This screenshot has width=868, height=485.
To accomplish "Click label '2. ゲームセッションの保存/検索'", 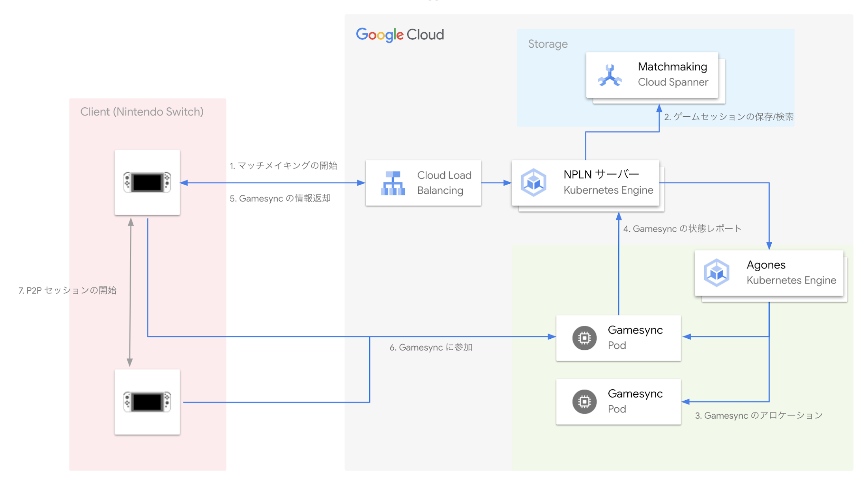I will click(x=729, y=117).
